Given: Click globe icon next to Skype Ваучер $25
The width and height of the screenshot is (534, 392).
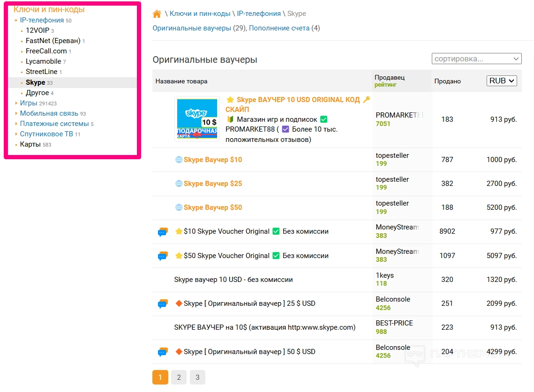Looking at the screenshot, I should (179, 184).
